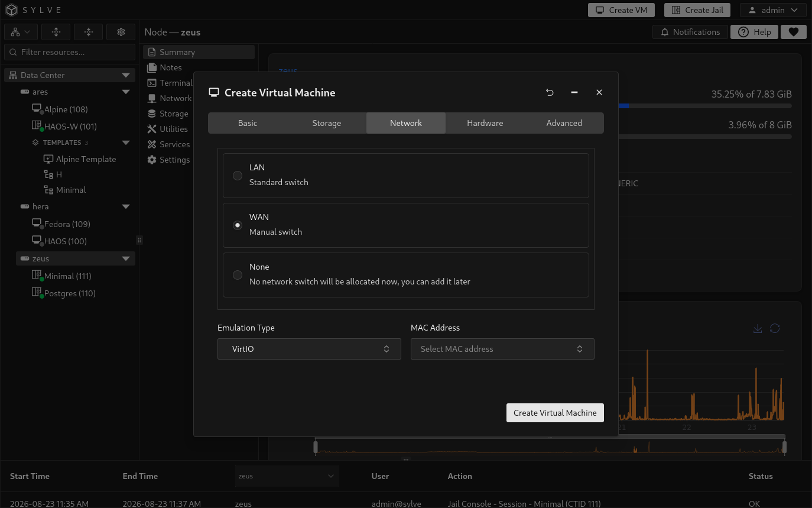The height and width of the screenshot is (508, 812).
Task: Collapse the hera node
Action: pyautogui.click(x=125, y=207)
